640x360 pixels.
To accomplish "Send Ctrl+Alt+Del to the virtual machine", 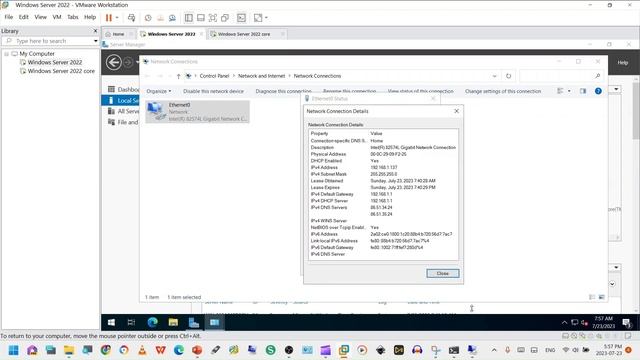I will coord(131,18).
